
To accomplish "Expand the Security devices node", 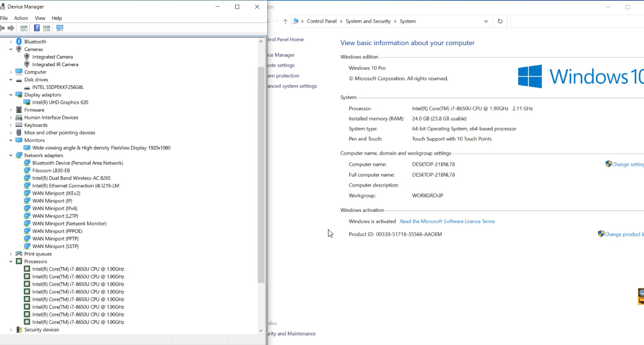I will click(11, 329).
